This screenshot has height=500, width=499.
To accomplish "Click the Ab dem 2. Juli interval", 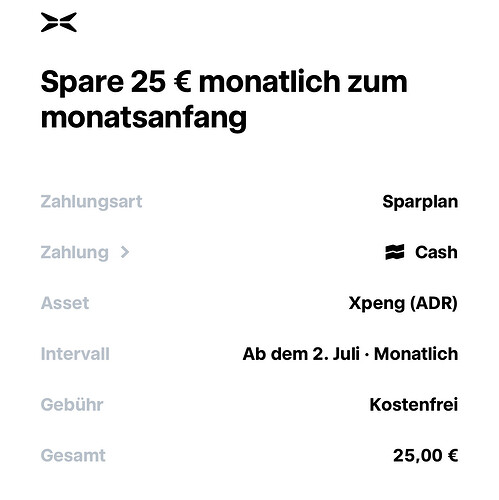I will pyautogui.click(x=301, y=354).
